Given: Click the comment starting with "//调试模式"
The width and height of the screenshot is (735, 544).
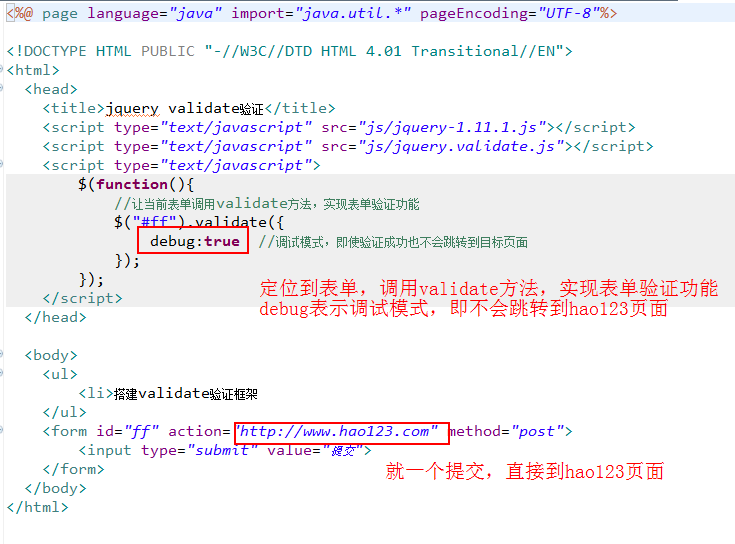Looking at the screenshot, I should (393, 242).
